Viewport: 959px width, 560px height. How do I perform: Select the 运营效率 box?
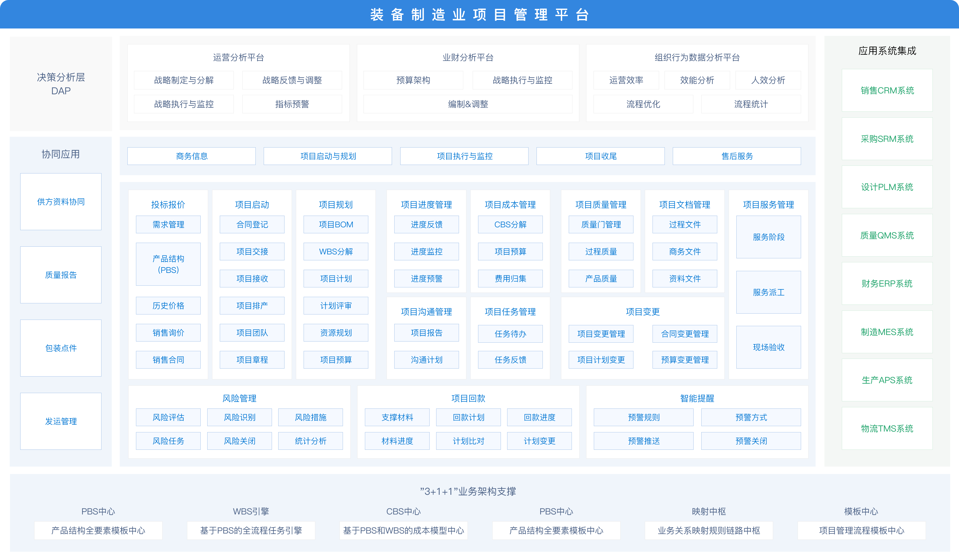tap(626, 80)
